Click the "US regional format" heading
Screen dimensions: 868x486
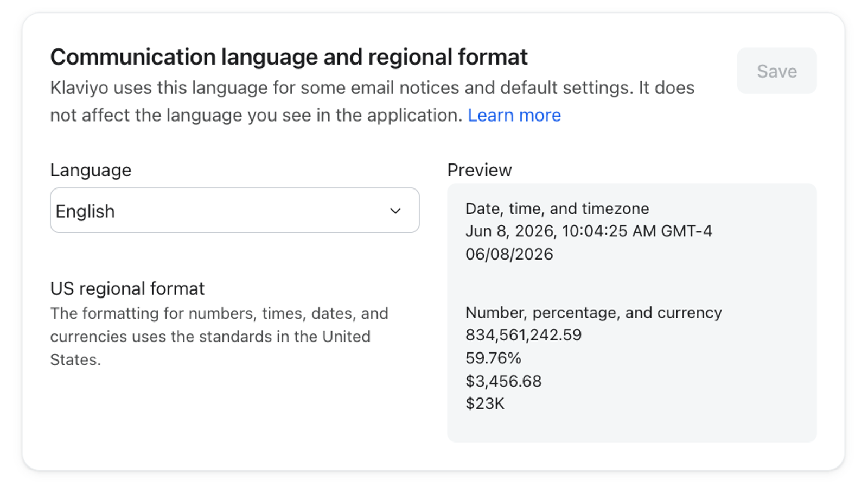127,288
